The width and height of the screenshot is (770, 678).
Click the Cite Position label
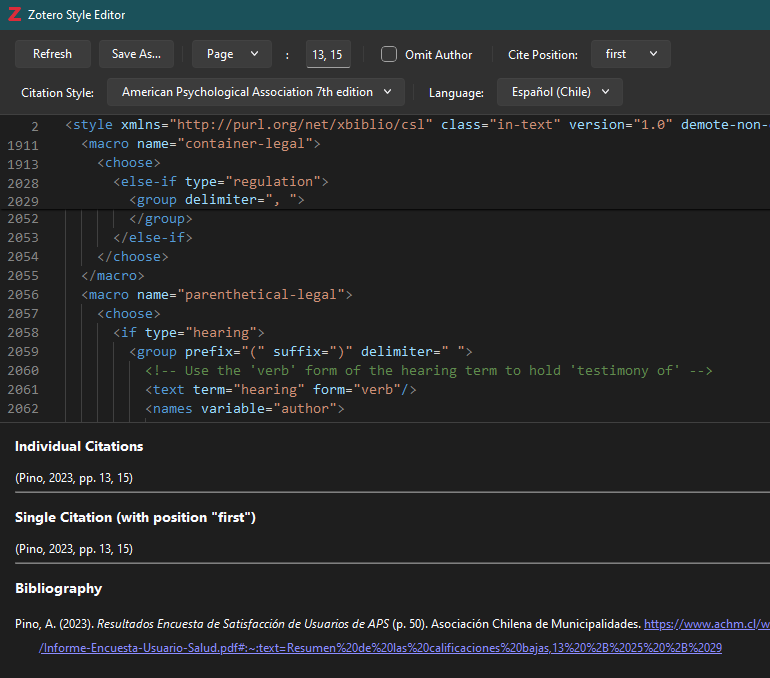click(543, 54)
